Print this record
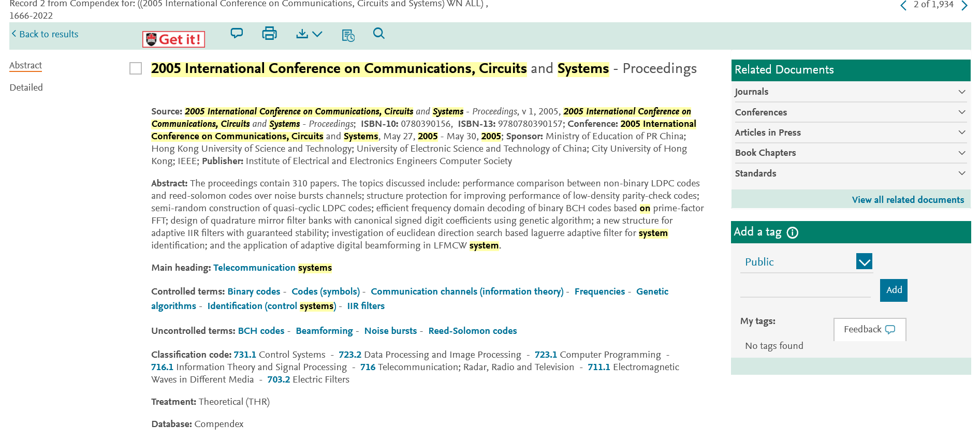980x440 pixels. (269, 34)
